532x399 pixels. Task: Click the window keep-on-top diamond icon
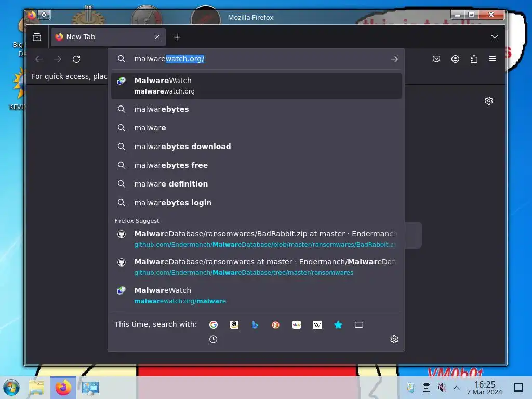44,15
